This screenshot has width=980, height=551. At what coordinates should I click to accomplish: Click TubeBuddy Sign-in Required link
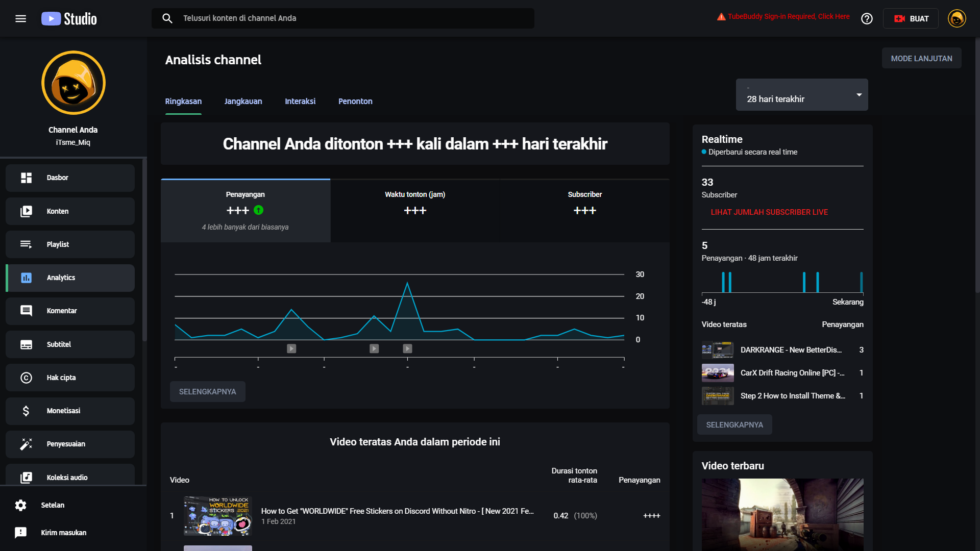pyautogui.click(x=789, y=17)
